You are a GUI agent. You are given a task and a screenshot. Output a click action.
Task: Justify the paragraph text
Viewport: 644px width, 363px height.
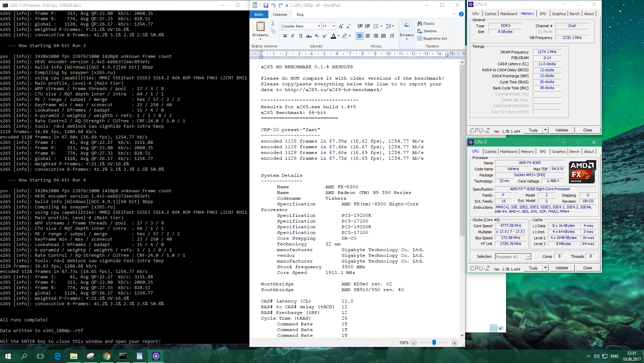[x=383, y=36]
